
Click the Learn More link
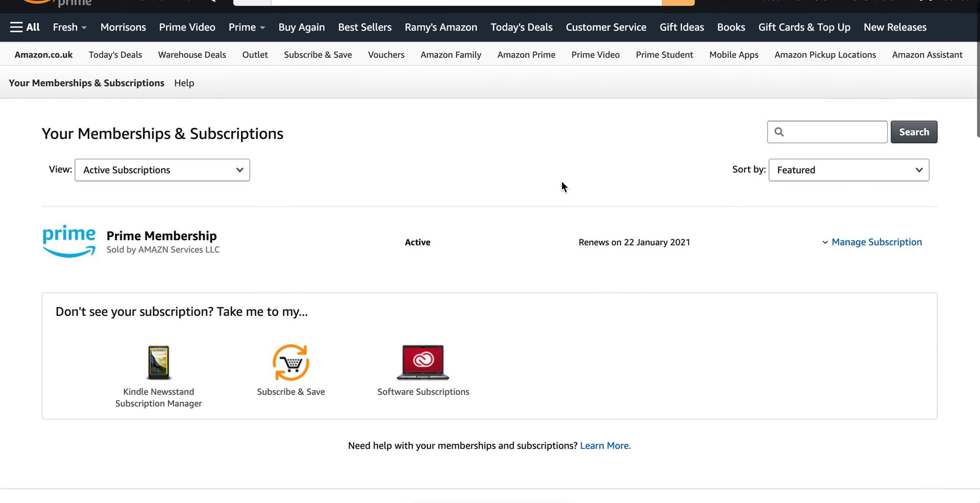[605, 446]
